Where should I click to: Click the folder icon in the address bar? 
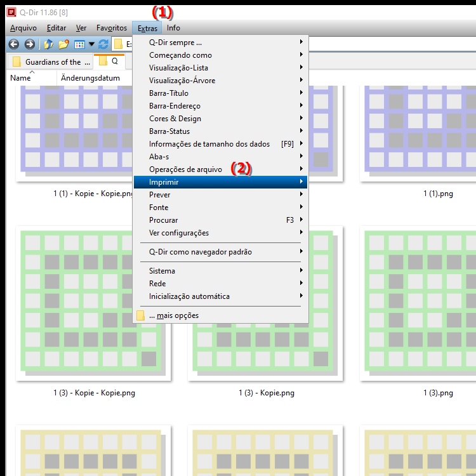point(118,44)
